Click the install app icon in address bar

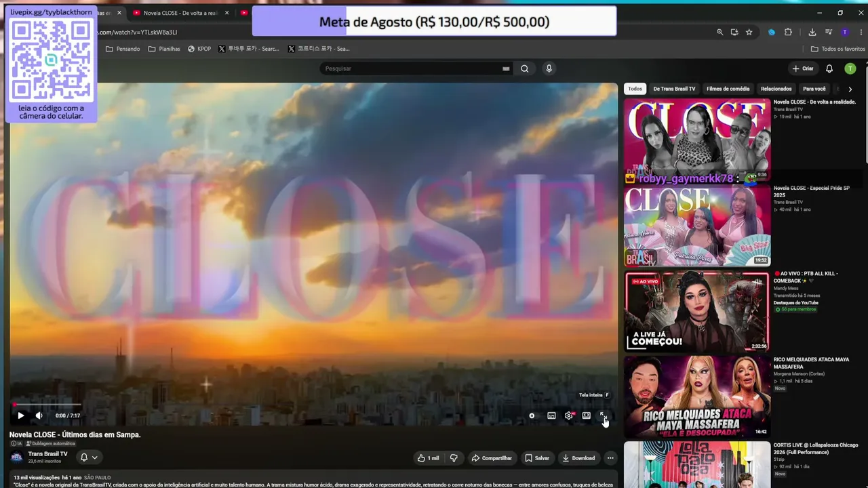734,32
